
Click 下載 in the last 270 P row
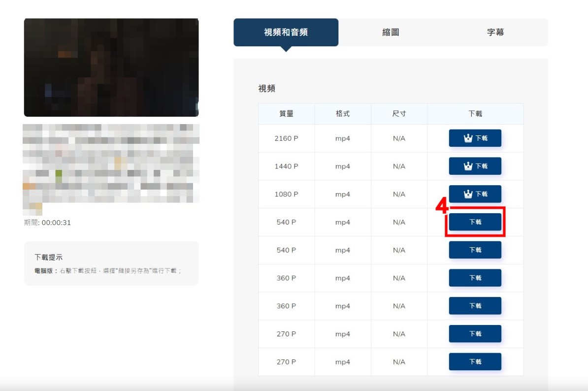pos(475,362)
